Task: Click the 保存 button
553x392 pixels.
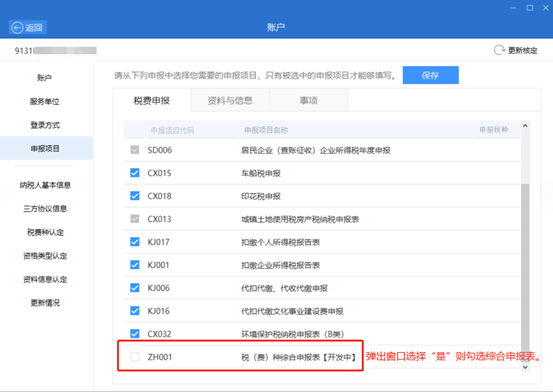Action: click(431, 75)
